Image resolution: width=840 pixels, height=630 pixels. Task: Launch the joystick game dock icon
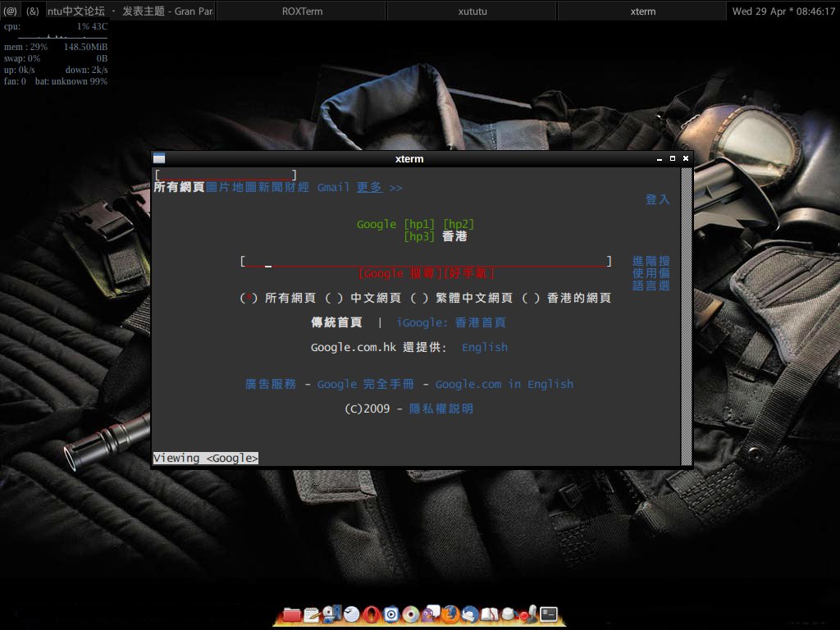529,614
